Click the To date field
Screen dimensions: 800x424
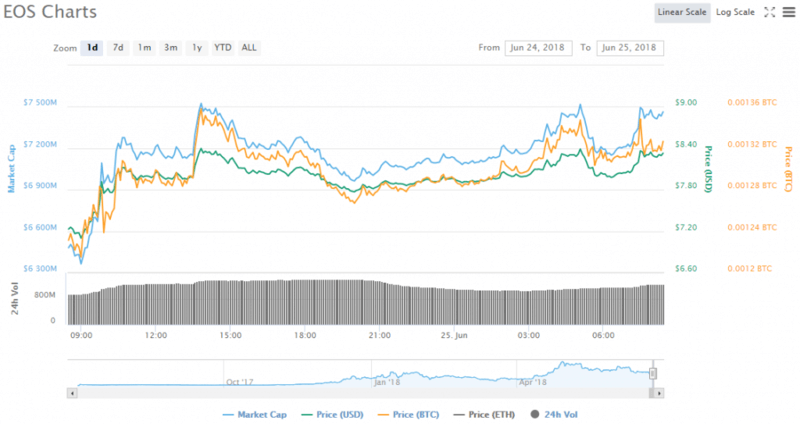[630, 47]
